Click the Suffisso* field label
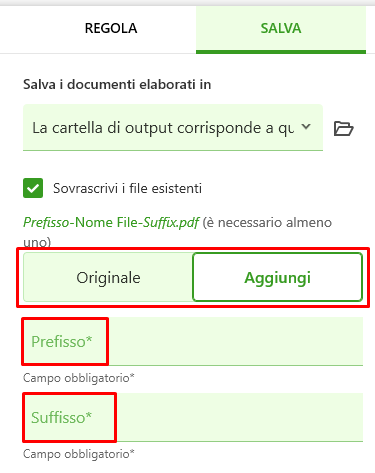 point(61,417)
